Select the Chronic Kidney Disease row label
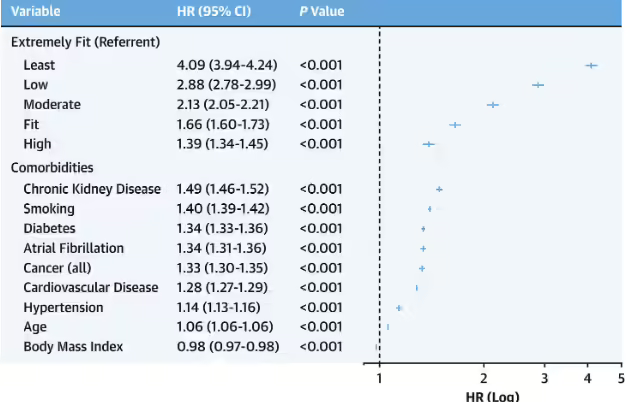This screenshot has width=630, height=402. tap(91, 189)
